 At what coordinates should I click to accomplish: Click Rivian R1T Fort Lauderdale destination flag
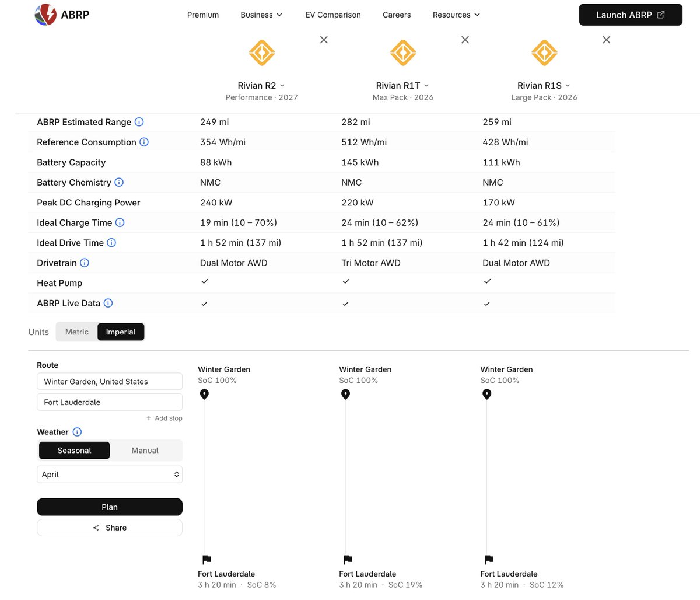pyautogui.click(x=348, y=560)
